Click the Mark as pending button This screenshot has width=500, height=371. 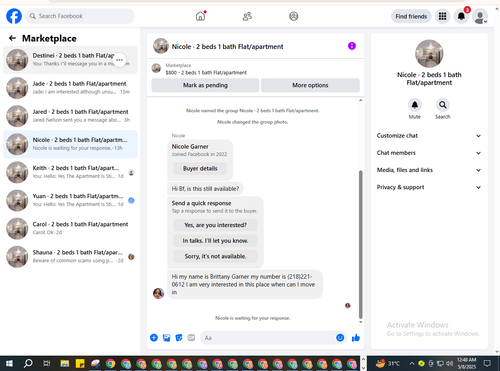(x=205, y=85)
